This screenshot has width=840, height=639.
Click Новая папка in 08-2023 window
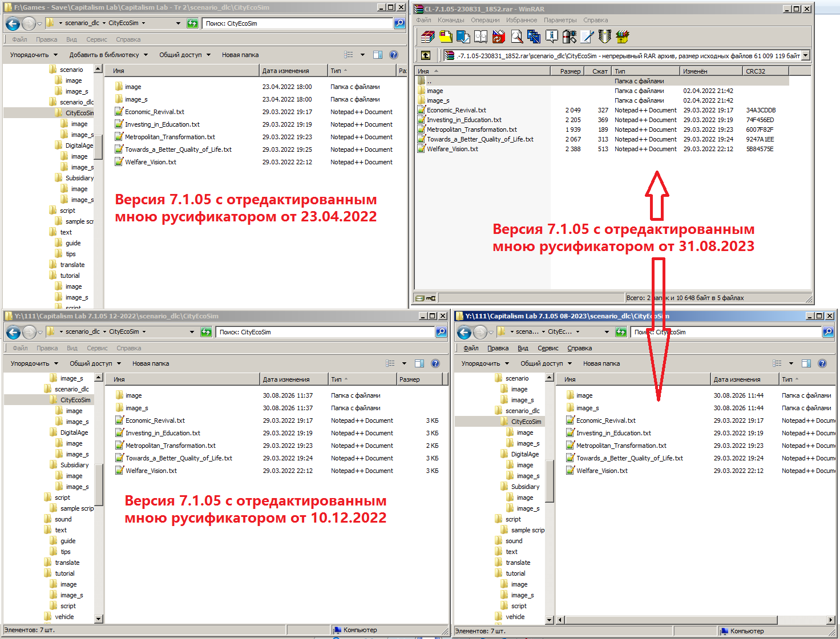[601, 363]
